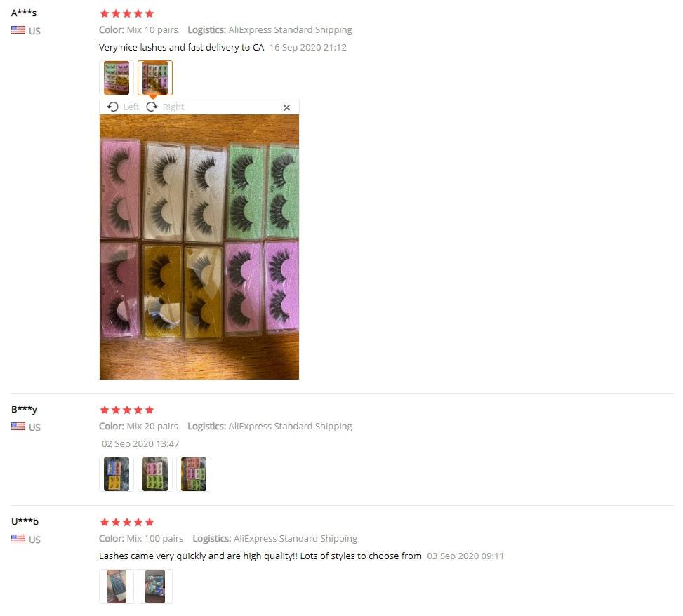683x616 pixels.
Task: Rotate the enlarged photo right
Action: [x=152, y=107]
